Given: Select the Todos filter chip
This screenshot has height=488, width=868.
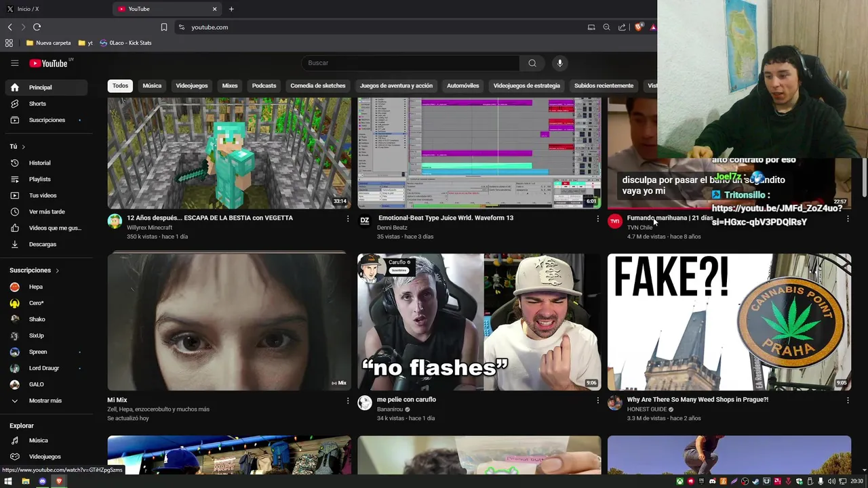Looking at the screenshot, I should click(120, 86).
